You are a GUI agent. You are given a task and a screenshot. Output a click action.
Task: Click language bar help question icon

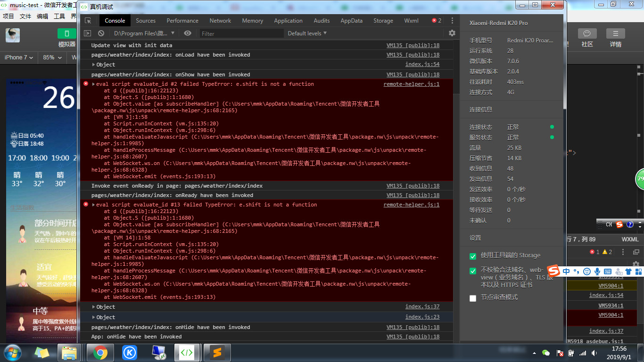(x=630, y=224)
